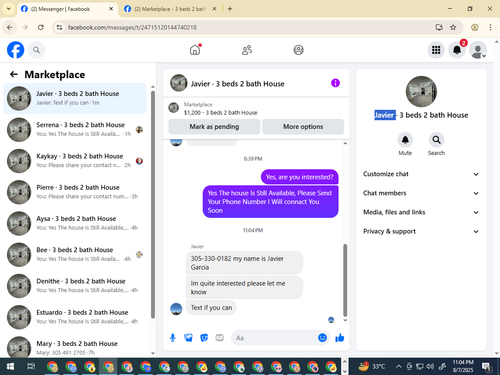This screenshot has height=375, width=500.
Task: Open the taskbar clock showing 11:04 PM
Action: pyautogui.click(x=463, y=366)
